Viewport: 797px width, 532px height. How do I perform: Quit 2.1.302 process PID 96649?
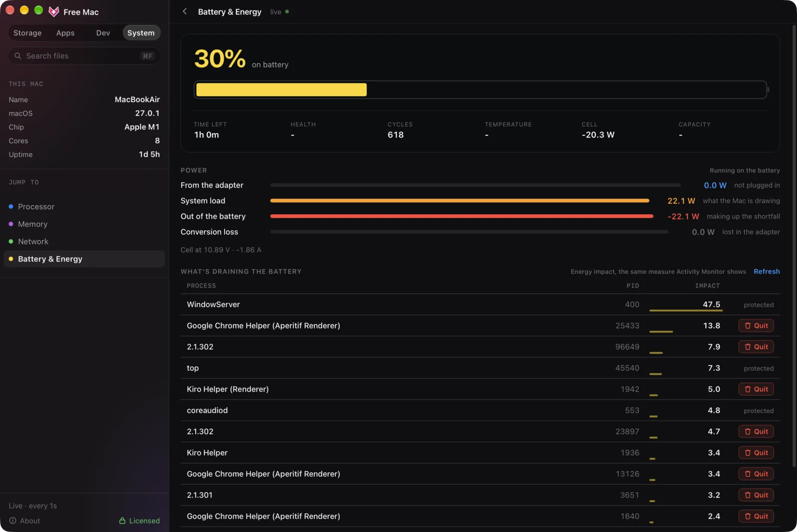click(x=756, y=347)
